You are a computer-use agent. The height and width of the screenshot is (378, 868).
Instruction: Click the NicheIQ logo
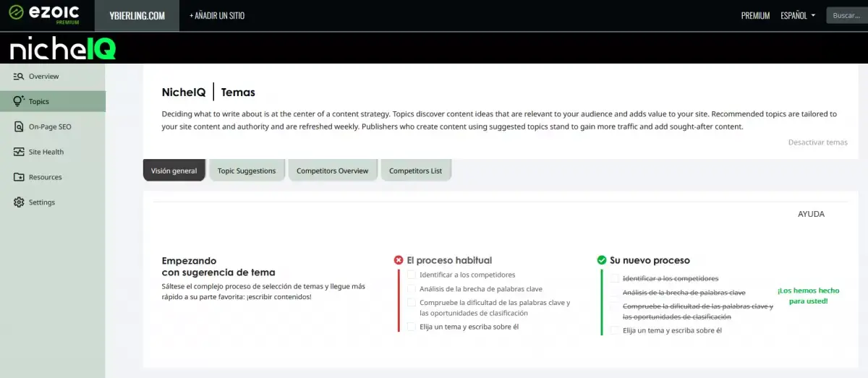point(63,48)
